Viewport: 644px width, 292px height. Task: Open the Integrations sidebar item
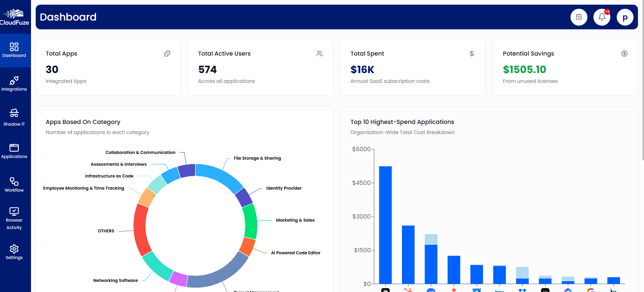click(14, 84)
